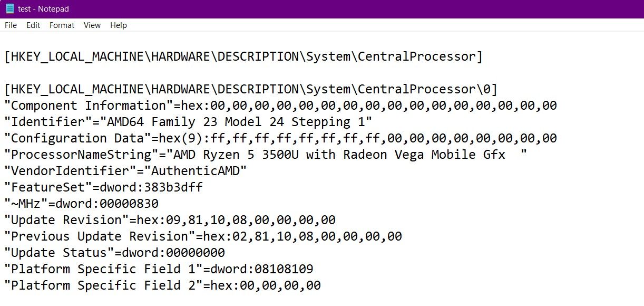
Task: Click the CentralProcessor\0 registry key line
Action: 250,89
